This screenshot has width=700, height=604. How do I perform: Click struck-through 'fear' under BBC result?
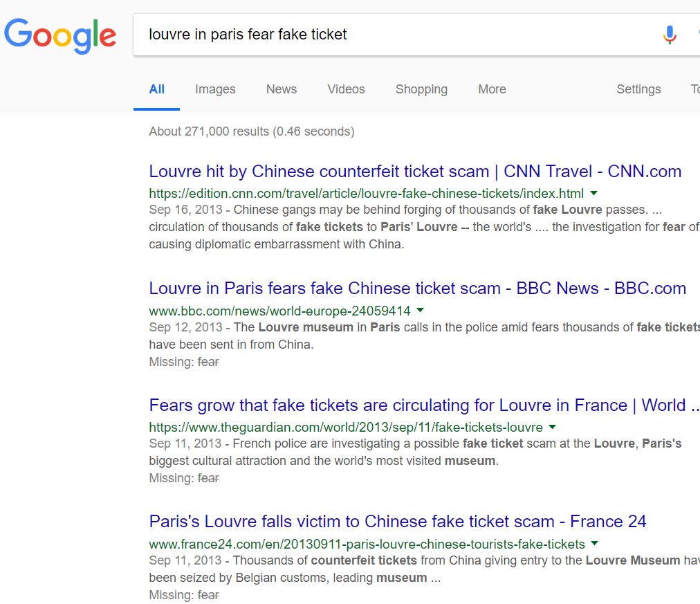(208, 362)
